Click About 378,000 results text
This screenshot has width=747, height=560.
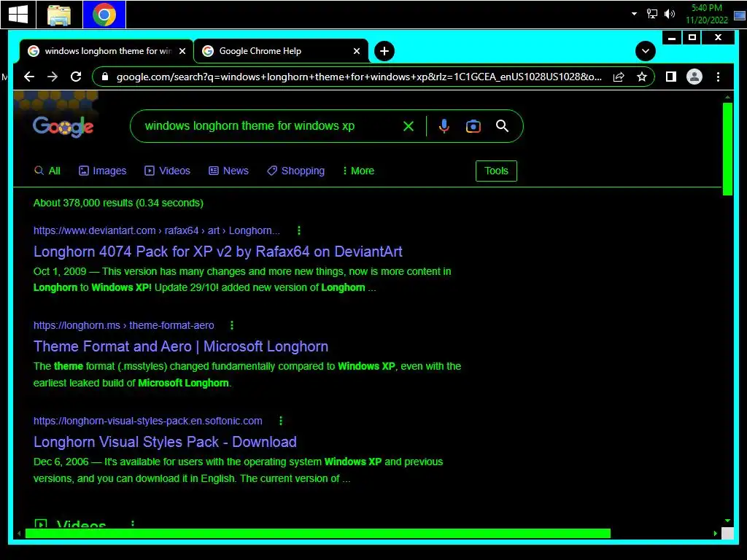point(118,203)
